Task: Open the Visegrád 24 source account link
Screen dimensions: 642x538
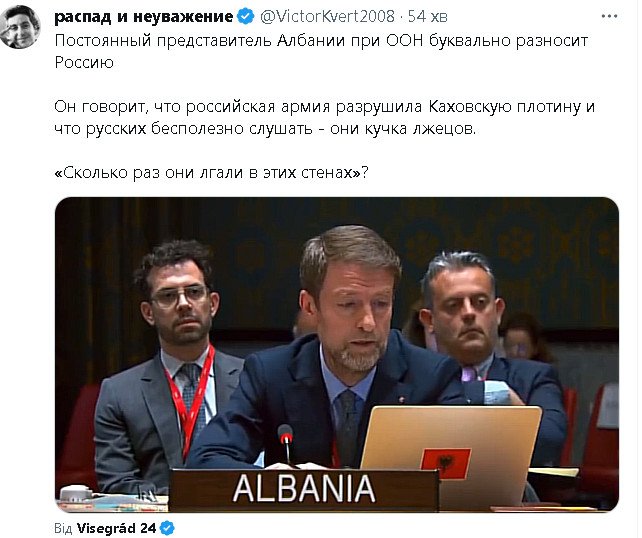Action: coord(116,528)
